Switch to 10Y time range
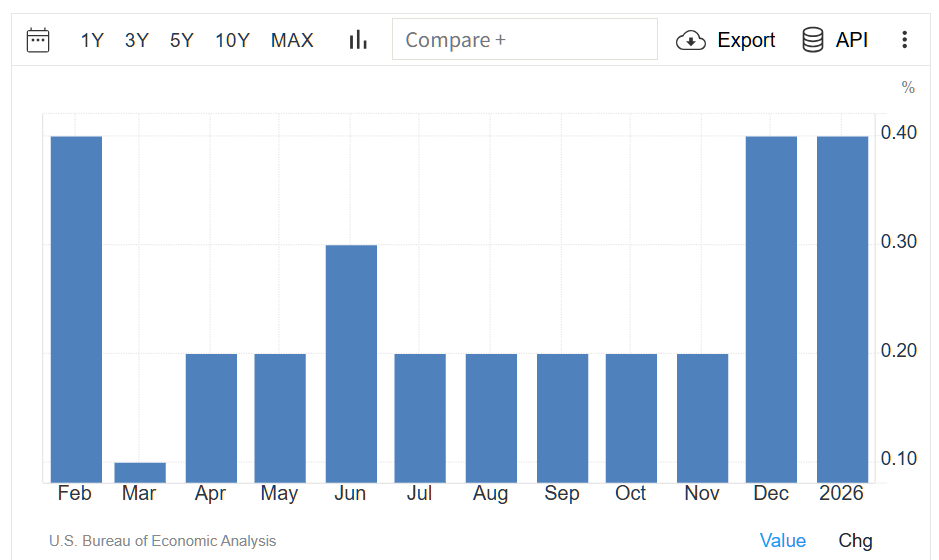Viewport: 939px width, 560px height. tap(232, 40)
